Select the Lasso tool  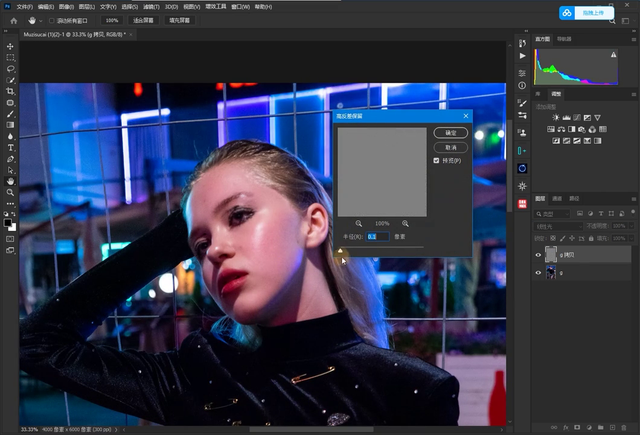point(10,69)
